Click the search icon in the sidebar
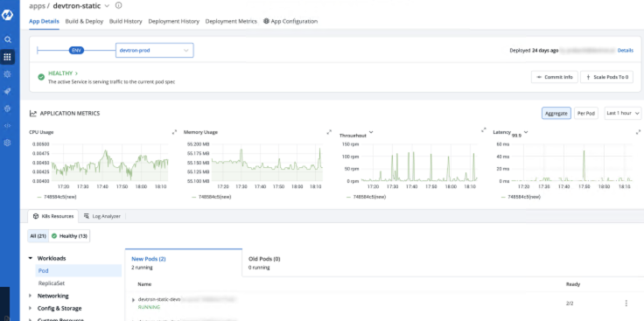This screenshot has width=644, height=321. pos(7,40)
